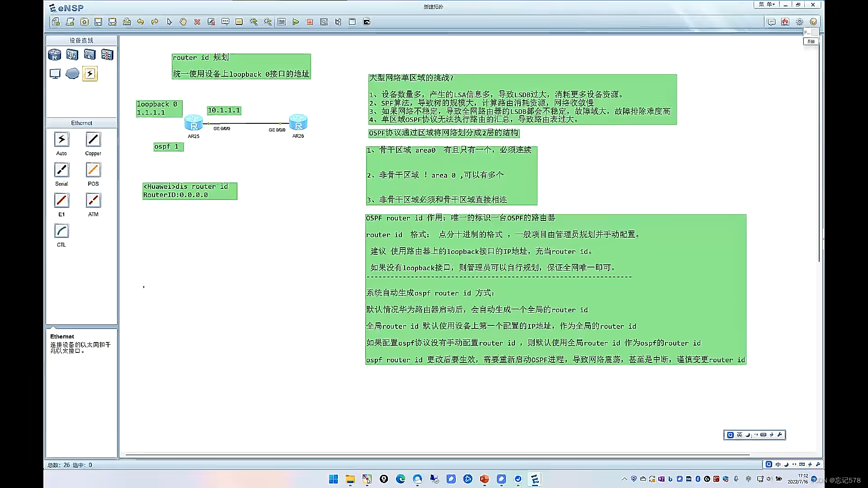This screenshot has width=868, height=488.
Task: Select the Auto cable type
Action: pos(61,140)
